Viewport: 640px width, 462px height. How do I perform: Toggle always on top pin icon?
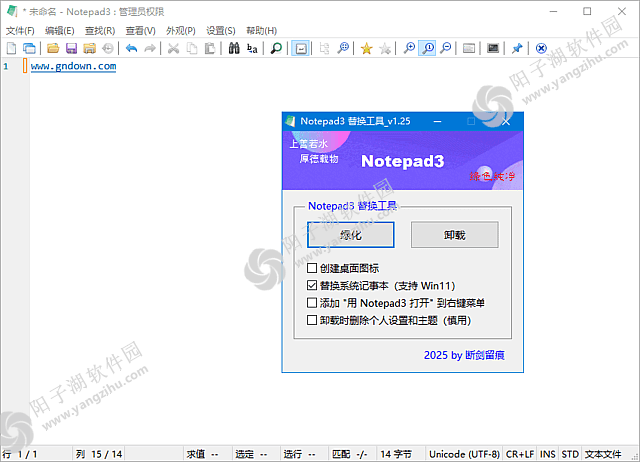(x=517, y=49)
